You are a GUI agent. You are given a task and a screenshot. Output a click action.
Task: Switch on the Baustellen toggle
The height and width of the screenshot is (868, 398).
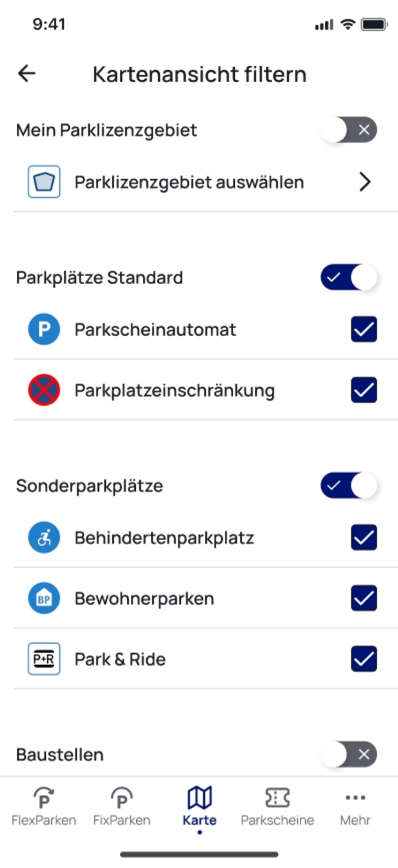click(x=349, y=754)
